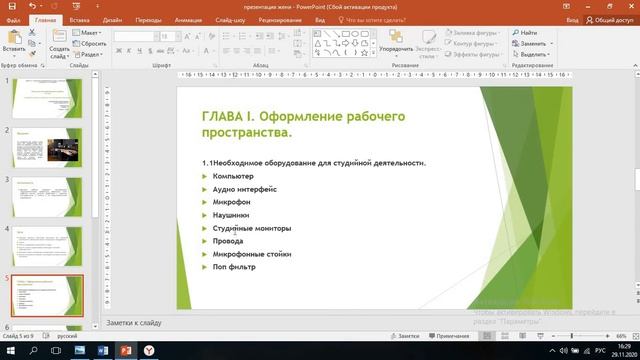Select the star shape in gallery

point(364,53)
